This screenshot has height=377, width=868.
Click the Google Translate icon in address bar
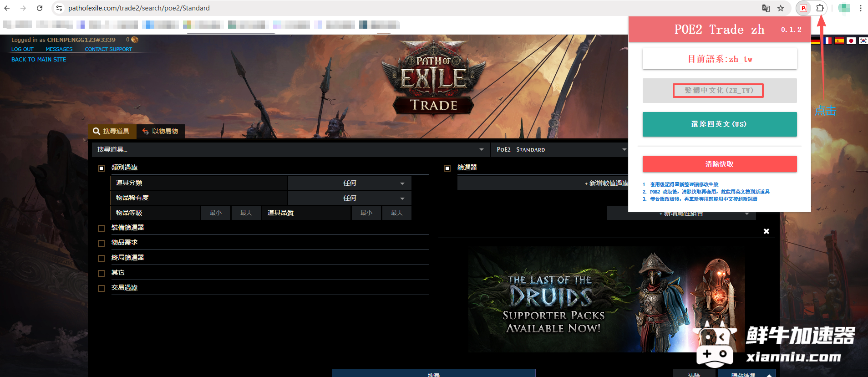766,8
